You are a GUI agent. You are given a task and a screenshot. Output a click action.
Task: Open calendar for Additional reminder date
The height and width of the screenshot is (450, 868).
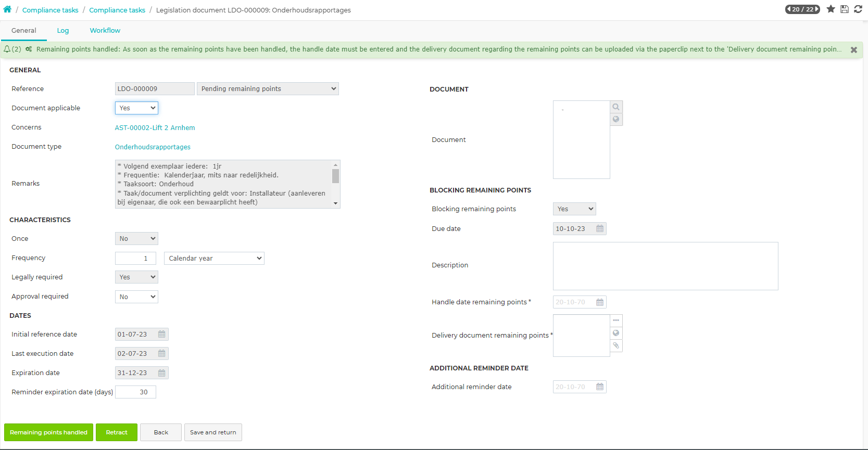pos(600,387)
